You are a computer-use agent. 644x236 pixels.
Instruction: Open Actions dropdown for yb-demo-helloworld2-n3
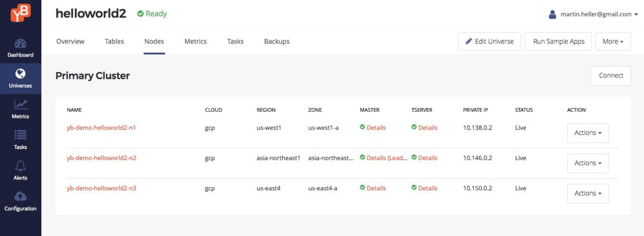click(x=588, y=193)
